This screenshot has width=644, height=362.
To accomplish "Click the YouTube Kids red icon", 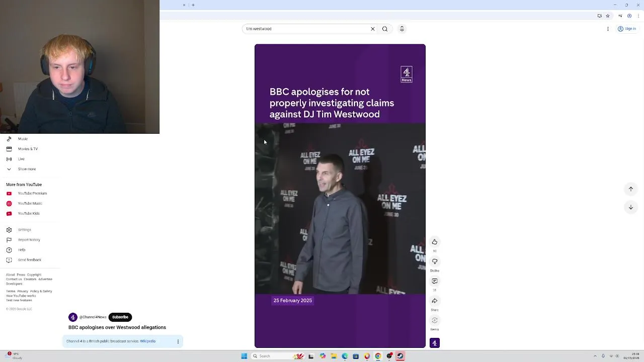I will tap(9, 213).
